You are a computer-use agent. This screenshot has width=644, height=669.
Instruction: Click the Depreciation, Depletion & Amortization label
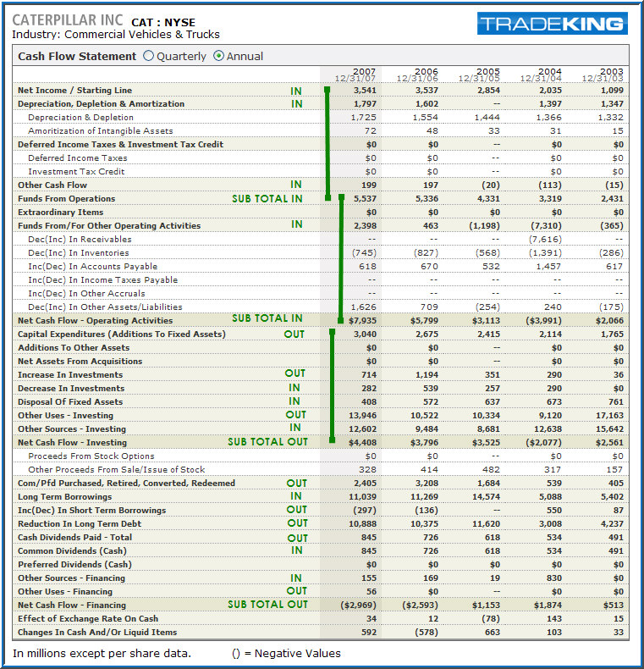point(101,104)
